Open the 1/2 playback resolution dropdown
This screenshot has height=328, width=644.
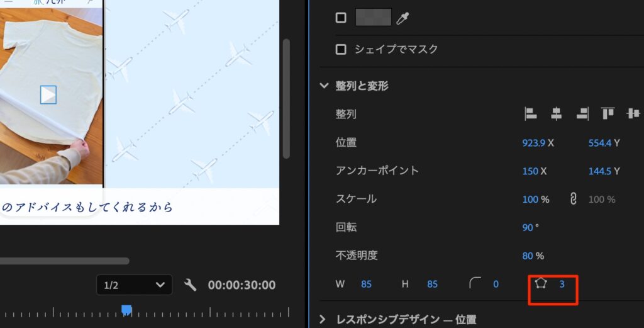pyautogui.click(x=134, y=285)
